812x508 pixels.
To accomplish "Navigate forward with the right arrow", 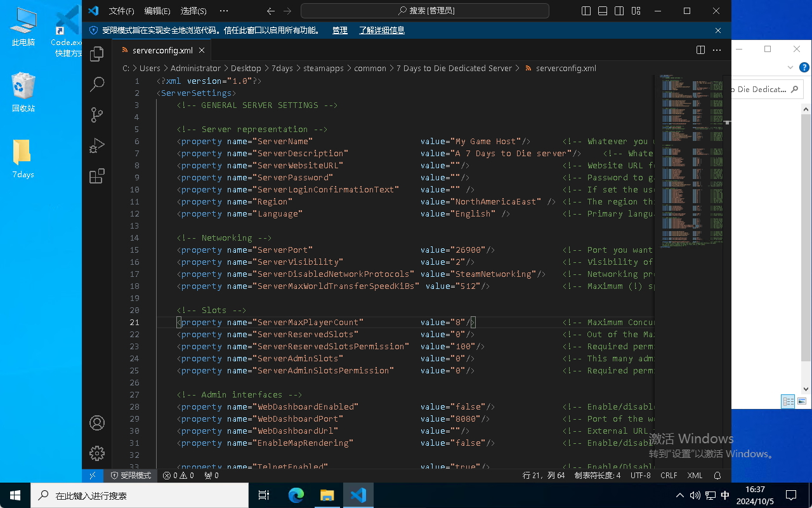I will tap(287, 11).
